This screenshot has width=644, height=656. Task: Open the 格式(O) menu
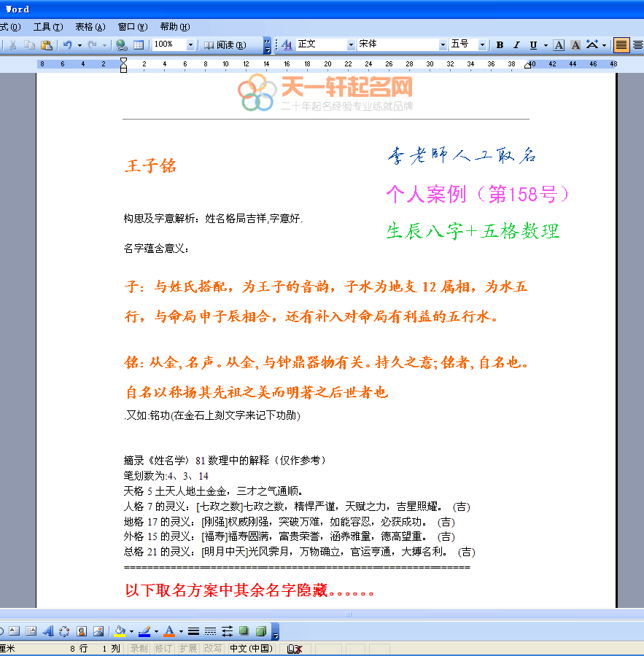coord(10,27)
